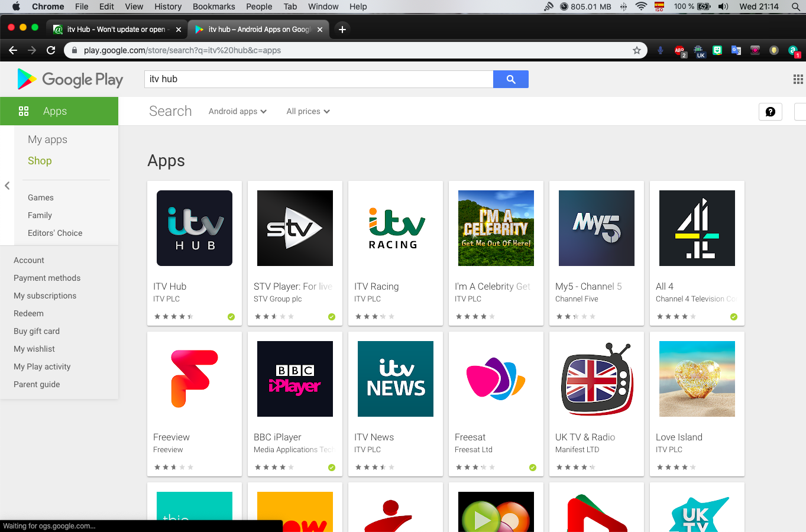
Task: Click the volume icon in menu bar
Action: pos(723,7)
